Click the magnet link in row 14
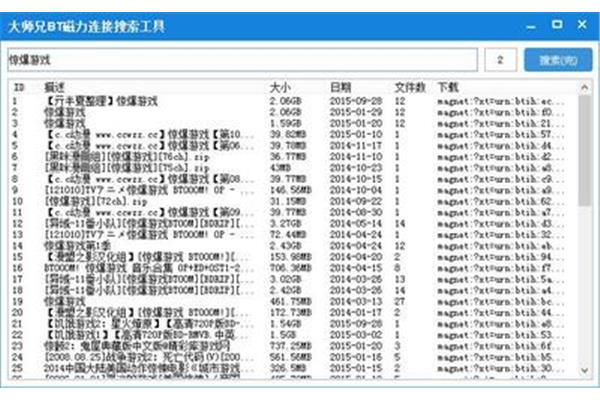 coord(501,246)
